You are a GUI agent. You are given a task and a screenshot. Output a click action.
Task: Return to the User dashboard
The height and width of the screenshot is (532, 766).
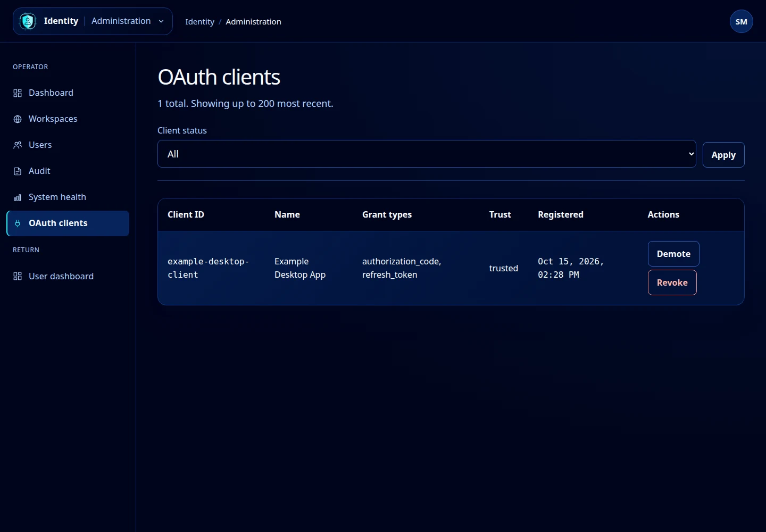tap(68, 276)
